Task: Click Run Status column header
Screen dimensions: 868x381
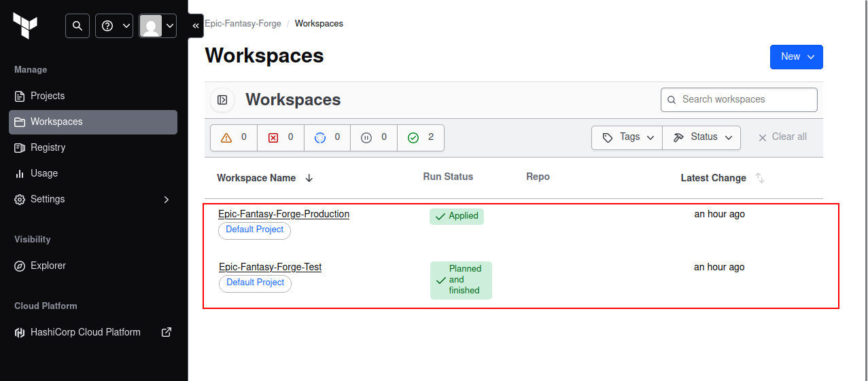Action: (448, 177)
